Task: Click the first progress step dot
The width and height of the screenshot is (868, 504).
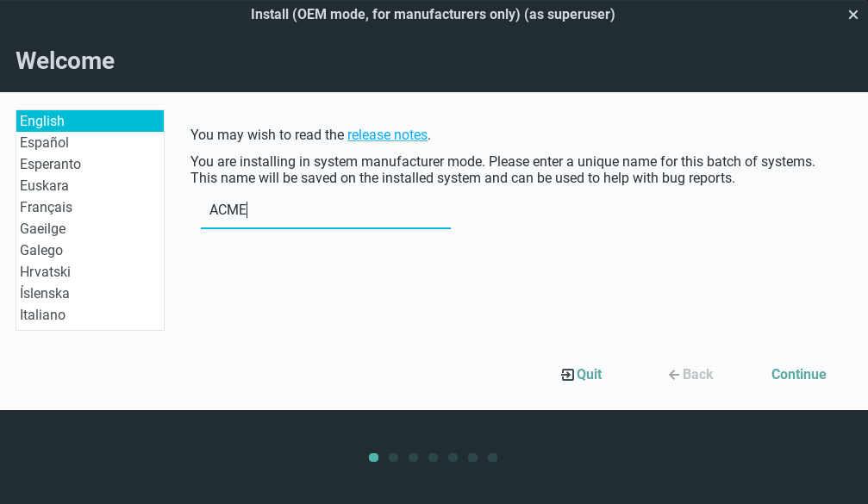Action: coord(373,457)
